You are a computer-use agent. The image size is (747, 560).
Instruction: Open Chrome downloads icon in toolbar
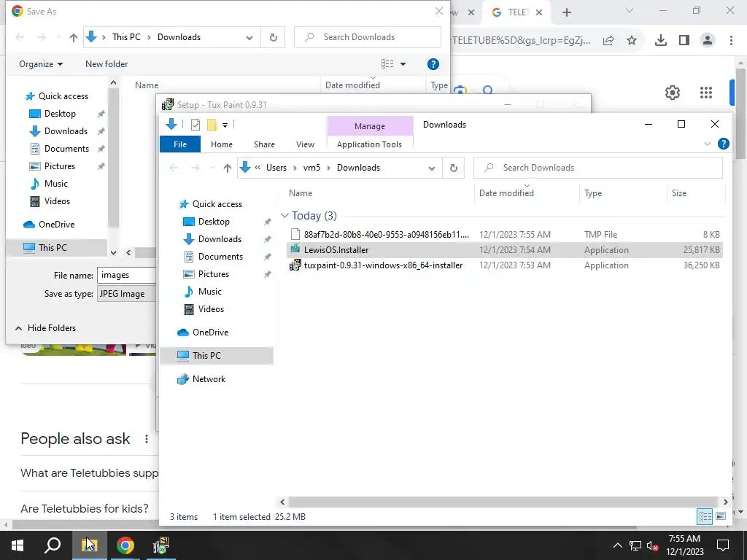pos(660,41)
